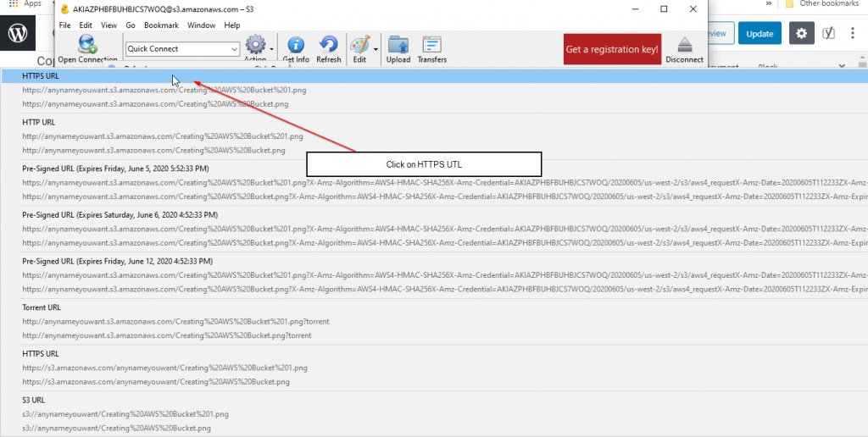Click the torrent link ending Bucket.png?torrent
The height and width of the screenshot is (437, 868).
coord(167,335)
